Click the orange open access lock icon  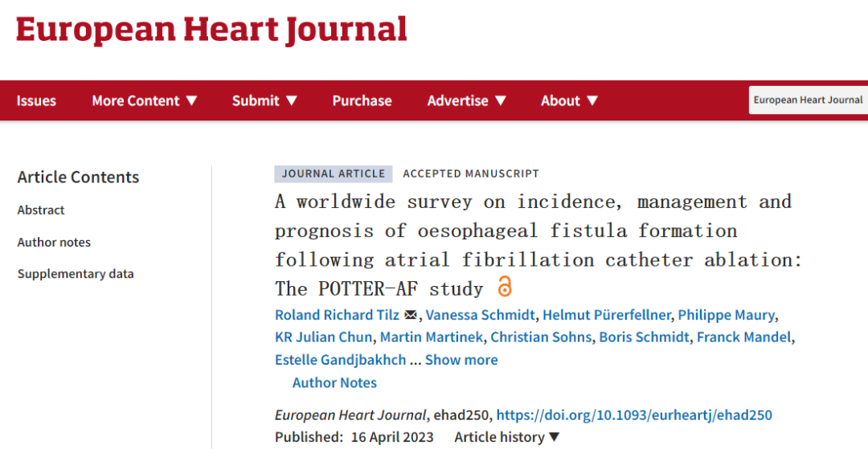tap(504, 287)
